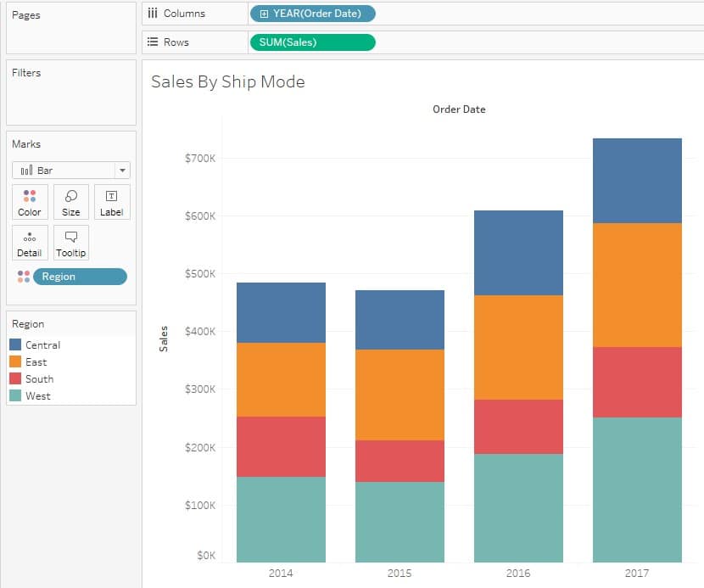
Task: Click the Rows shelf icon
Action: tap(151, 41)
